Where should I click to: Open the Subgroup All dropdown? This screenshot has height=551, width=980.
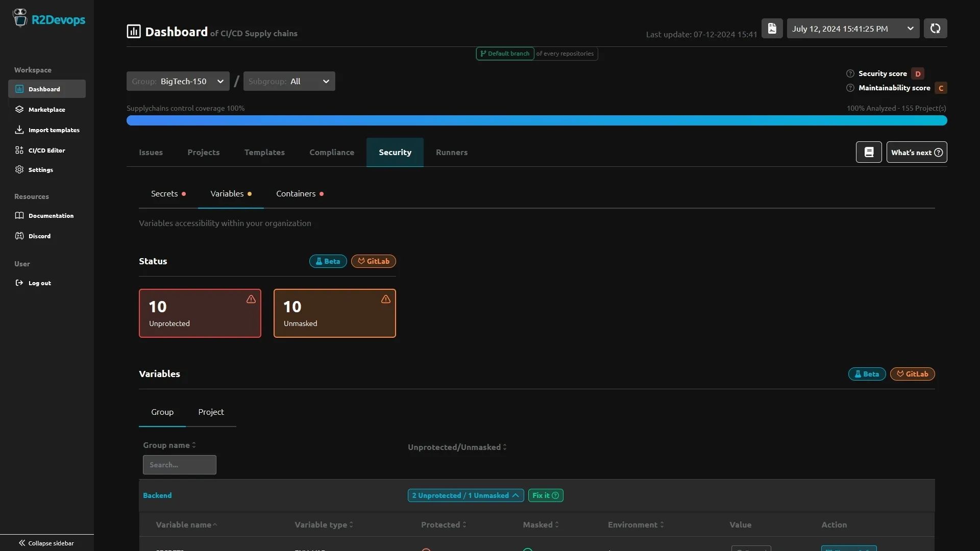click(x=289, y=81)
